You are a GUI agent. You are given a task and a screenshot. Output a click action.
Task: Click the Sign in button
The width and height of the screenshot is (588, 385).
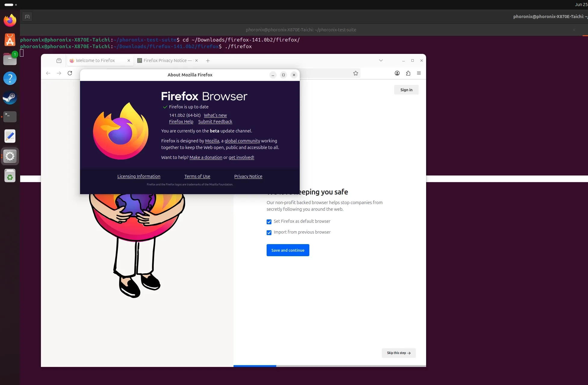406,90
